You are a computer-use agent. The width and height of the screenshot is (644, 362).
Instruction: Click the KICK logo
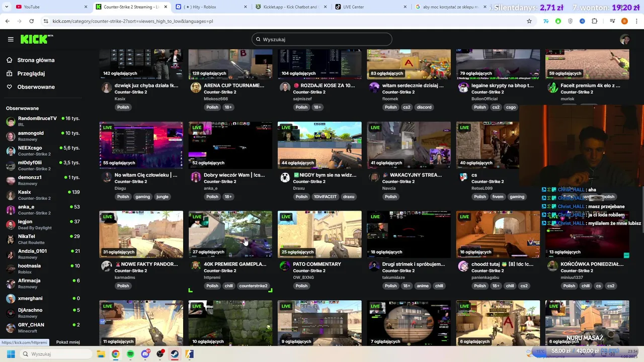(x=37, y=39)
